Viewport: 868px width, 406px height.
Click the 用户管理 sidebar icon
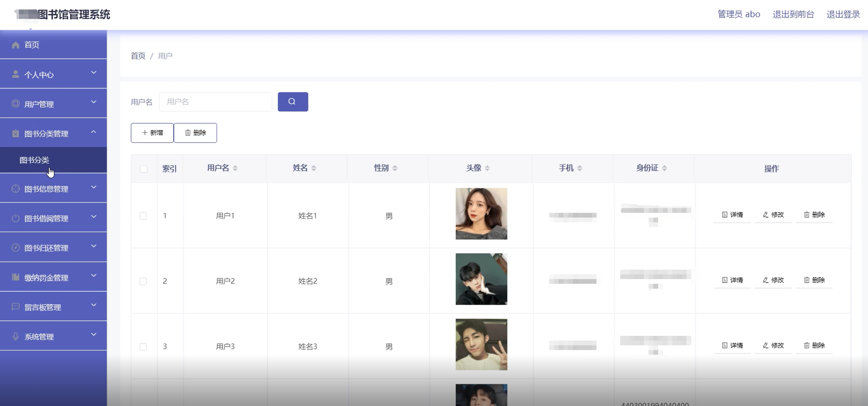15,103
